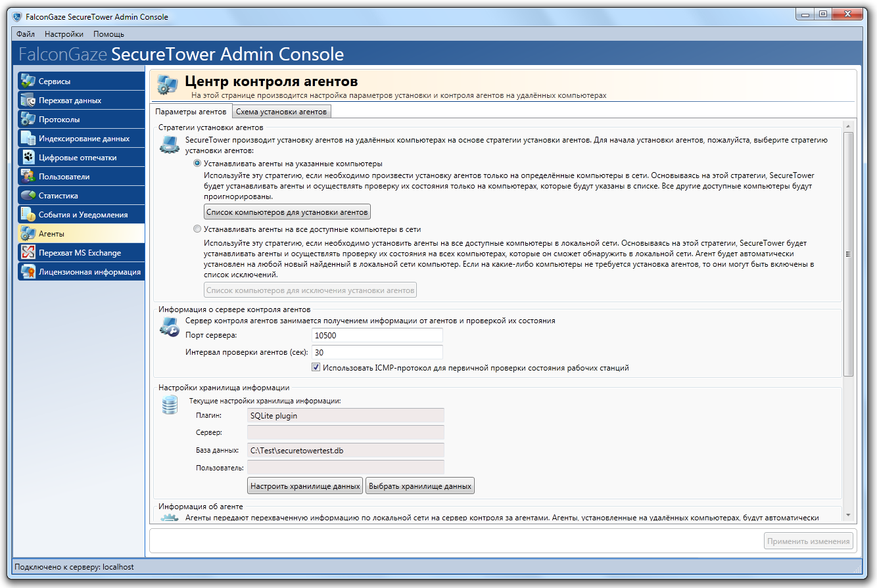Click the 'Стратегии установки агентов' group label

pos(211,127)
